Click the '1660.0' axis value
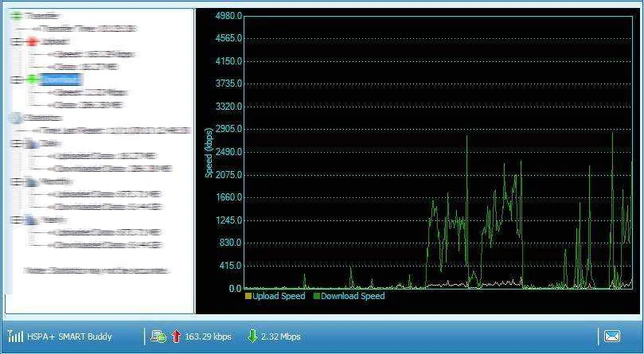This screenshot has width=644, height=354. (228, 197)
